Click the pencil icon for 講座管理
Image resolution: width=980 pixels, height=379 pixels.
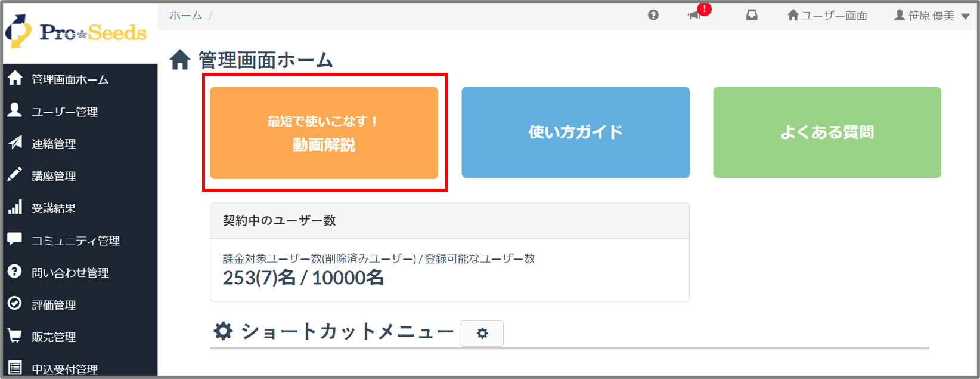tap(15, 175)
